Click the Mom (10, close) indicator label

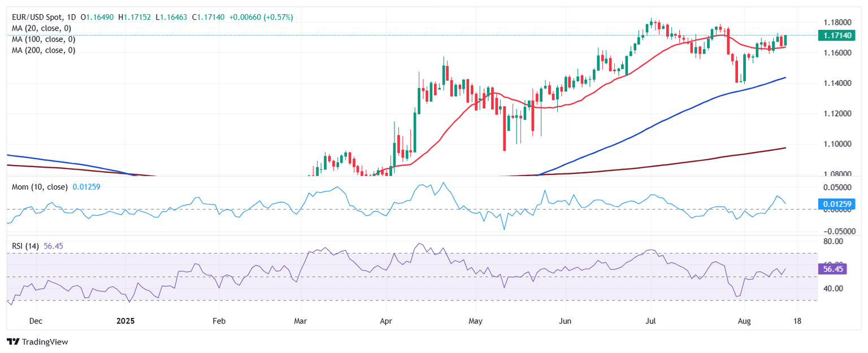click(40, 186)
